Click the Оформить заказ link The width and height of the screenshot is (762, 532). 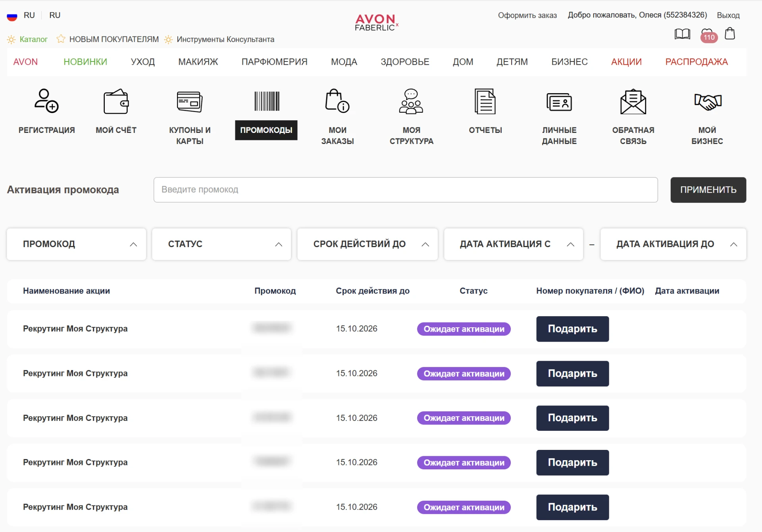[527, 15]
